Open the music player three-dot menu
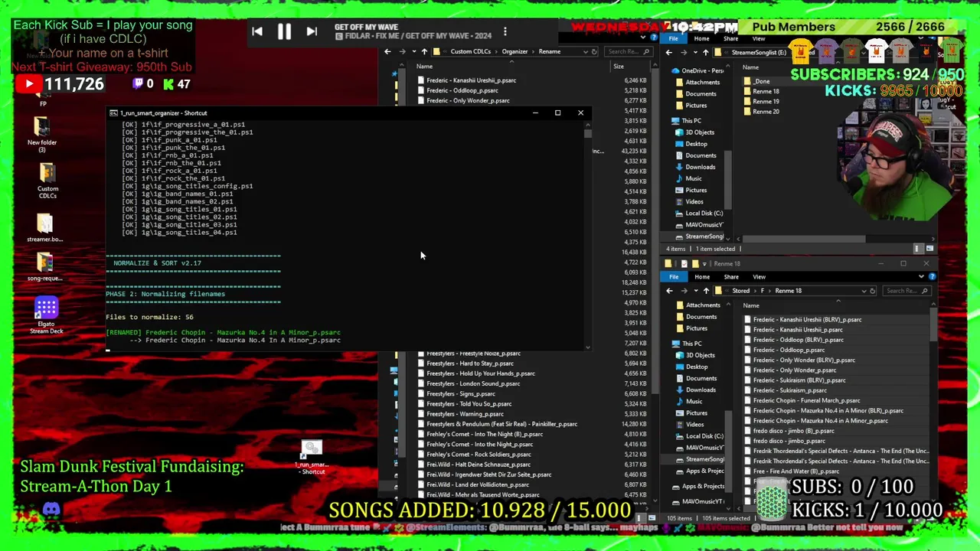This screenshot has height=551, width=980. 505,32
